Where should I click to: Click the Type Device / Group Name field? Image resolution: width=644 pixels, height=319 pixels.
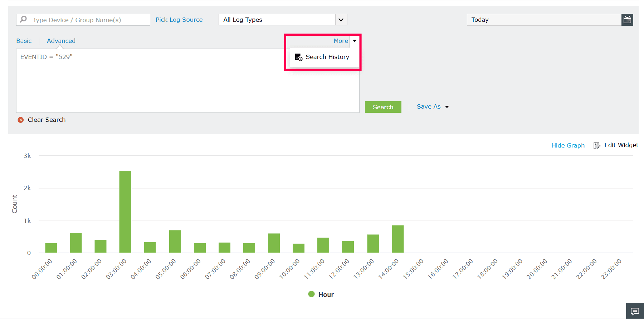pyautogui.click(x=90, y=20)
